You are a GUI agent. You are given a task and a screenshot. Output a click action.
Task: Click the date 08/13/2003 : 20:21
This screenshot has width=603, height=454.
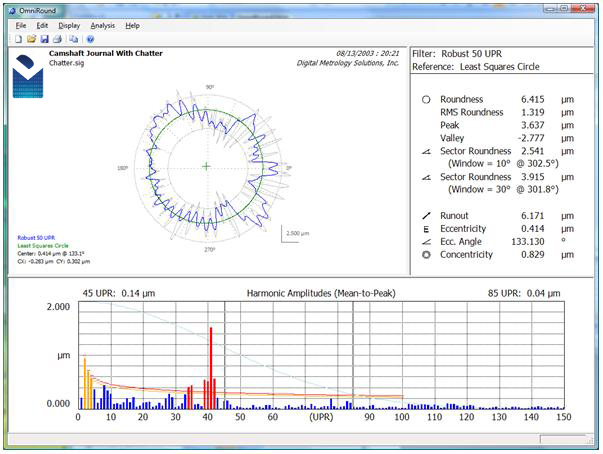tap(368, 53)
